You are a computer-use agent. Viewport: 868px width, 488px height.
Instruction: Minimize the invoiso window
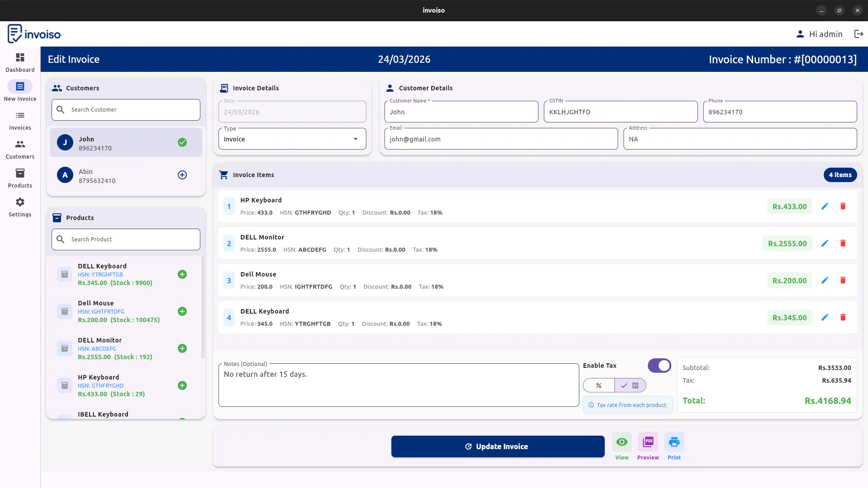(821, 10)
